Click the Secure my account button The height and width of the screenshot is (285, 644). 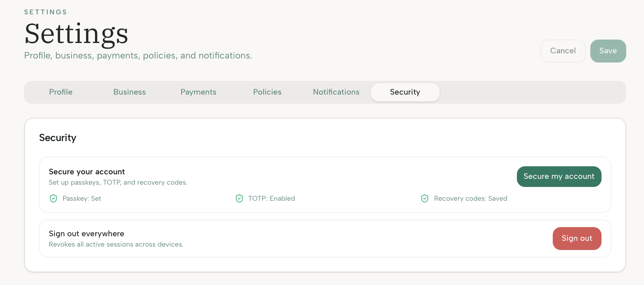coord(559,176)
